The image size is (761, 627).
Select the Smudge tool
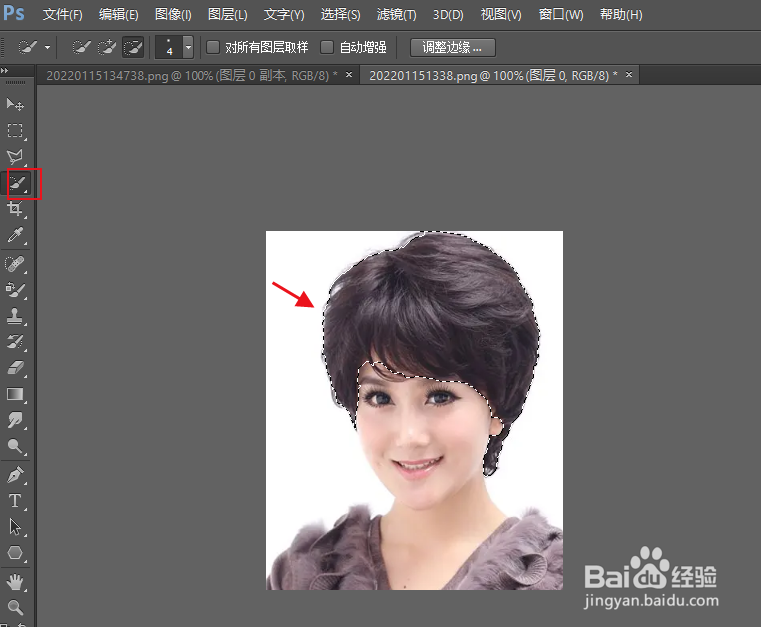tap(15, 420)
